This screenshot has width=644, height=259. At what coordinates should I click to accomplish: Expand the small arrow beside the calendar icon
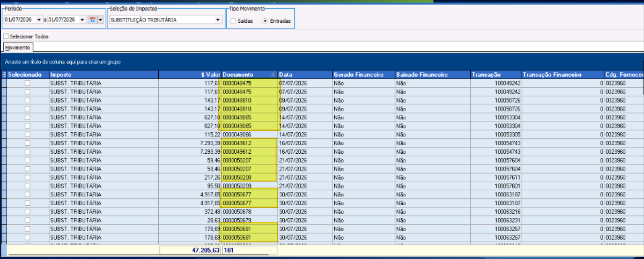coord(100,20)
